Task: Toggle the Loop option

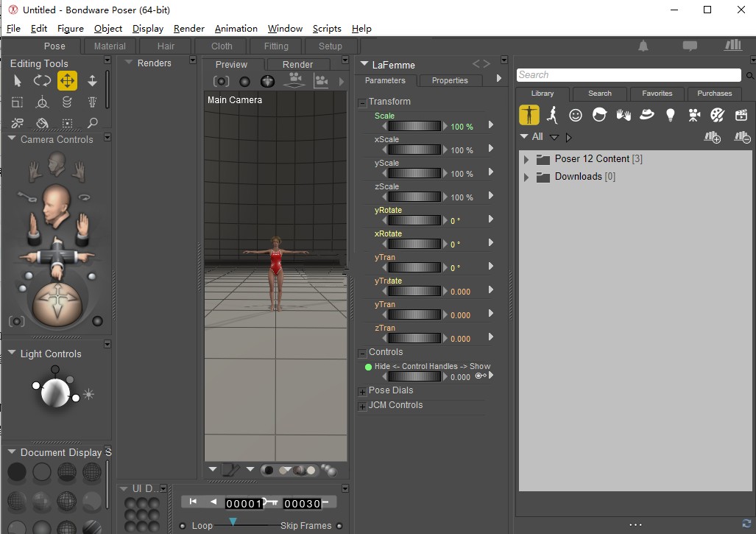Action: click(183, 526)
